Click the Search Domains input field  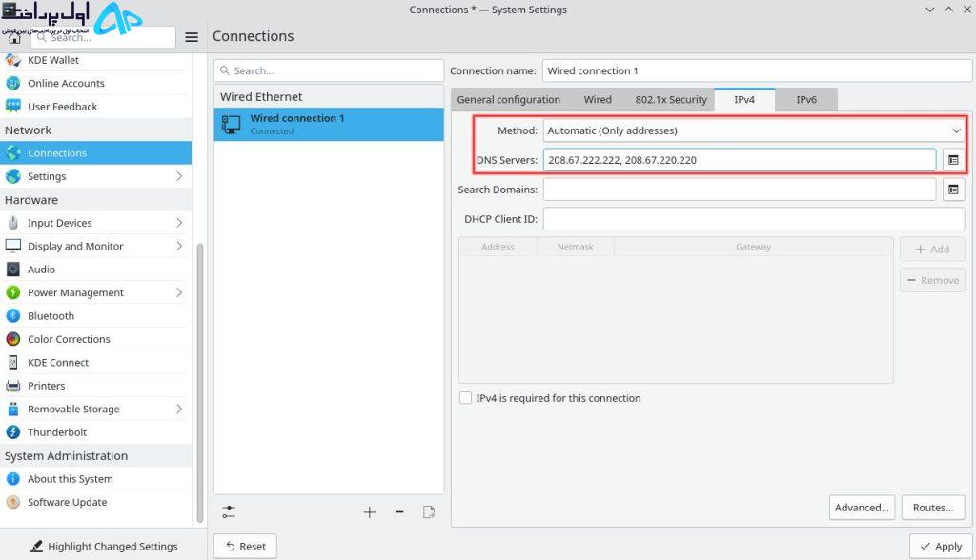click(740, 190)
